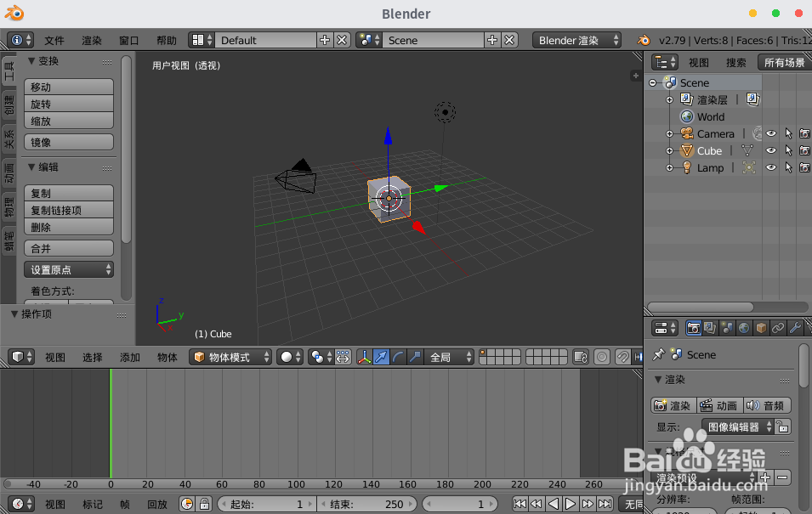Open the 3D view editor type selector

pyautogui.click(x=21, y=357)
